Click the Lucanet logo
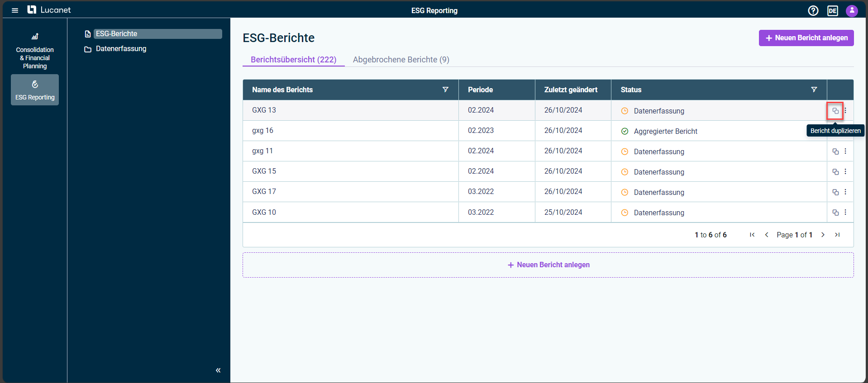Screen dimensions: 868x383 pyautogui.click(x=49, y=10)
